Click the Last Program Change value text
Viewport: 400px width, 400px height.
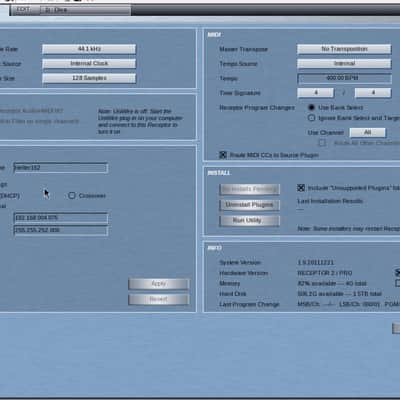pyautogui.click(x=348, y=304)
